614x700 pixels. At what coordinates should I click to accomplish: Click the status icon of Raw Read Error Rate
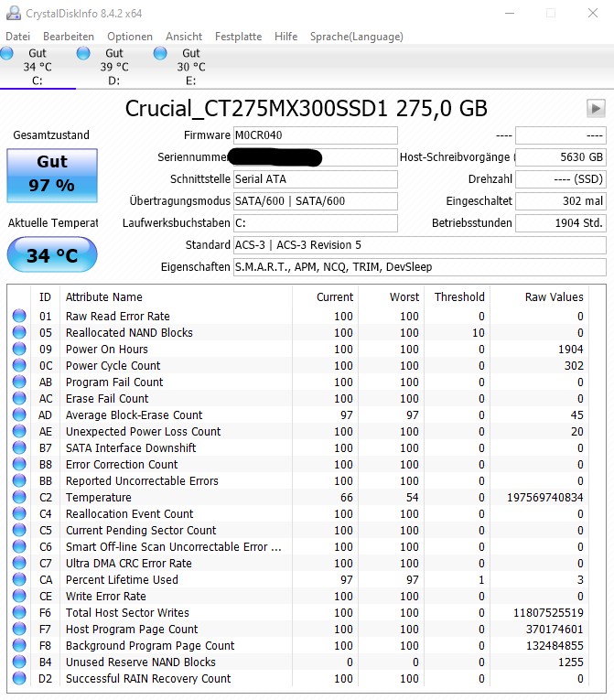coord(19,316)
